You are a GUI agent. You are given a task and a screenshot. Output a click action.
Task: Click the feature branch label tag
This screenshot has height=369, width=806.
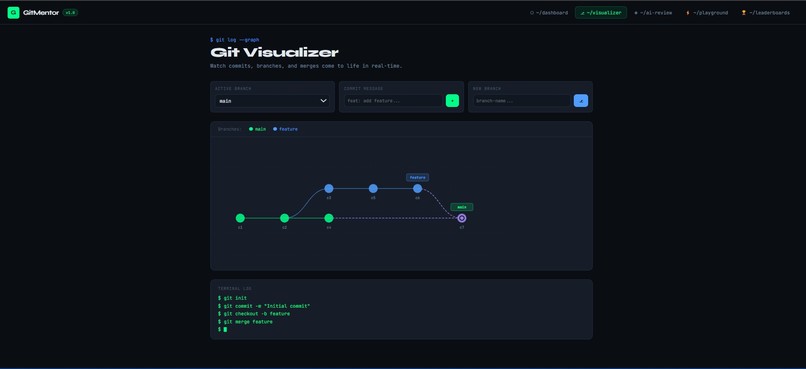[x=417, y=177]
